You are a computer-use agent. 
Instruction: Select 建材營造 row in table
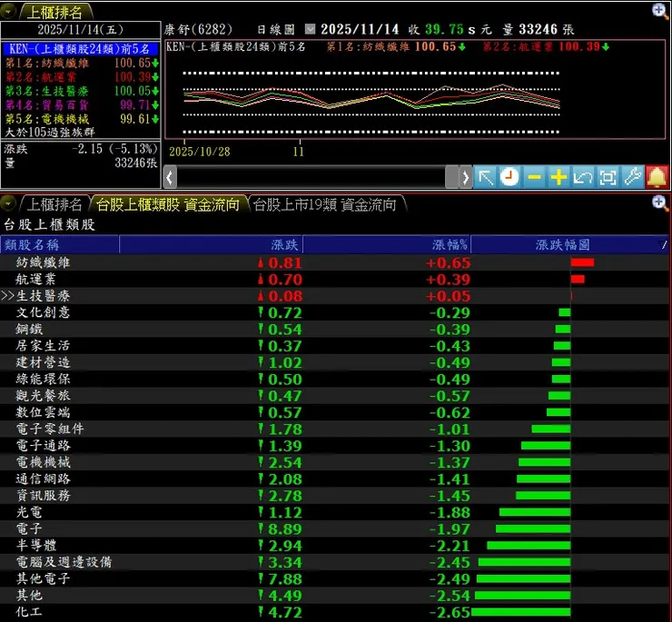(x=334, y=362)
